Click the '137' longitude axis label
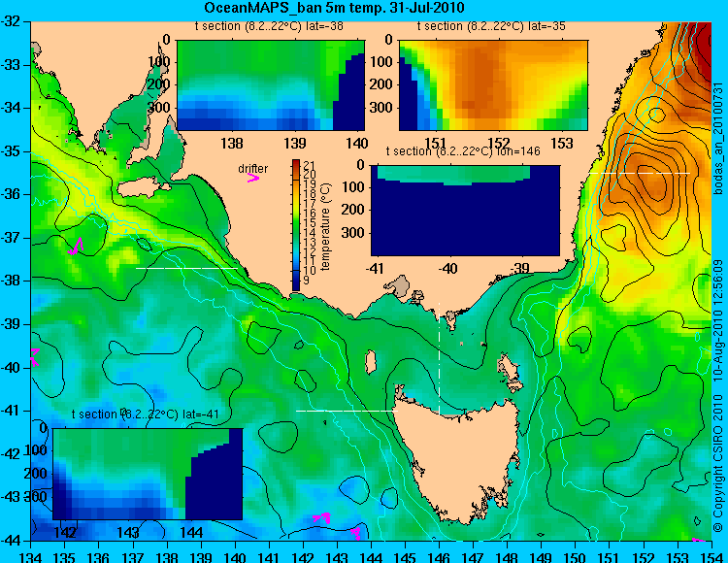Viewport: 728px width, 563px height. click(x=133, y=557)
